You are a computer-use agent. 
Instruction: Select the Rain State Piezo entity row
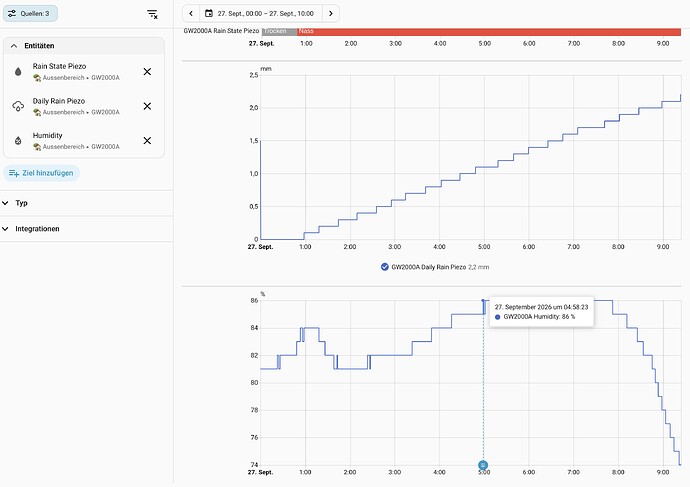(x=84, y=72)
